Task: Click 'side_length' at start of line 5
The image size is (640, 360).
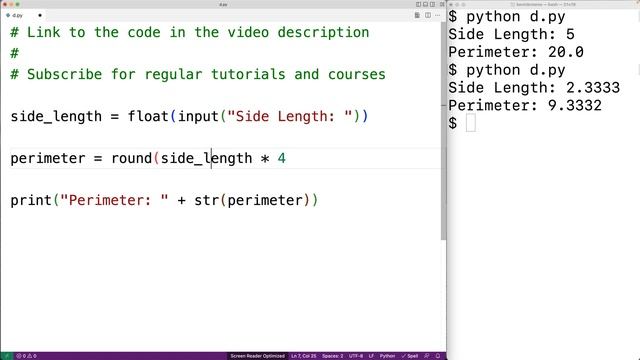Action: tap(56, 117)
